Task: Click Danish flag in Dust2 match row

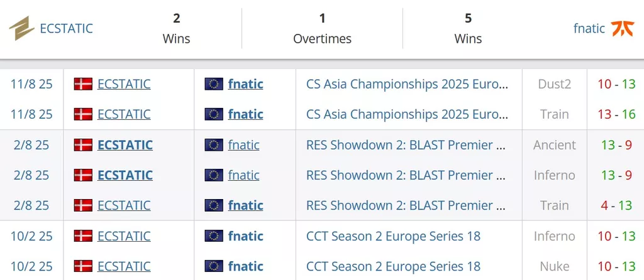Action: 83,84
